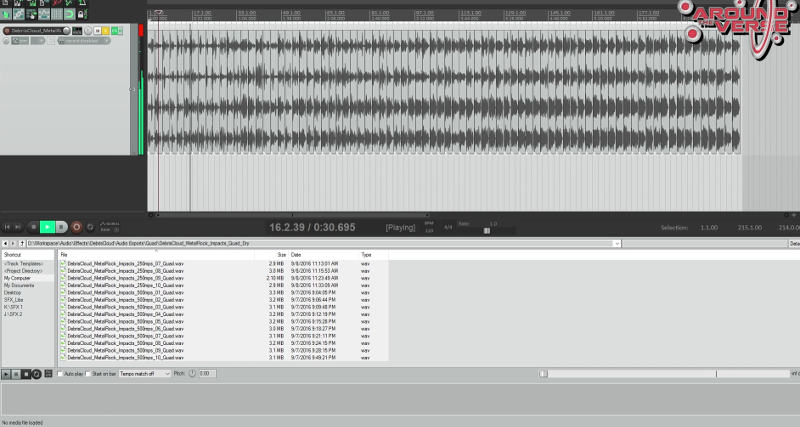Screen dimensions: 800x427
Task: Toggle grid lines toolbar icon
Action: point(57,14)
